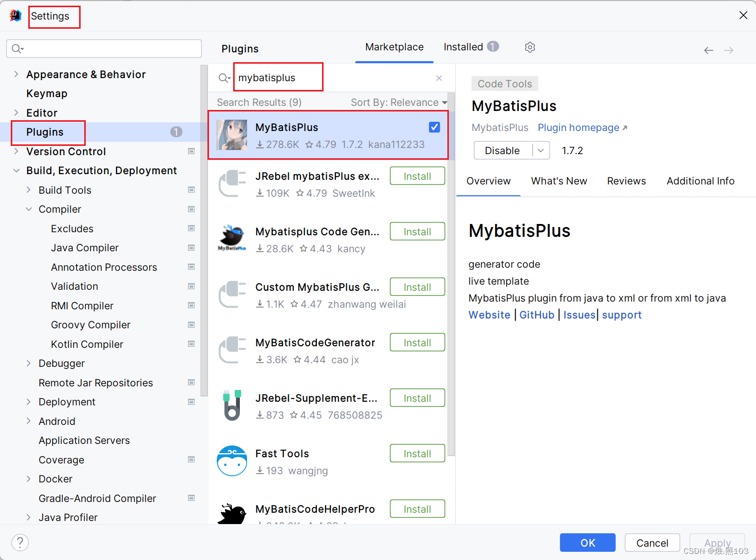Click the settings search magnifier icon

pyautogui.click(x=18, y=49)
